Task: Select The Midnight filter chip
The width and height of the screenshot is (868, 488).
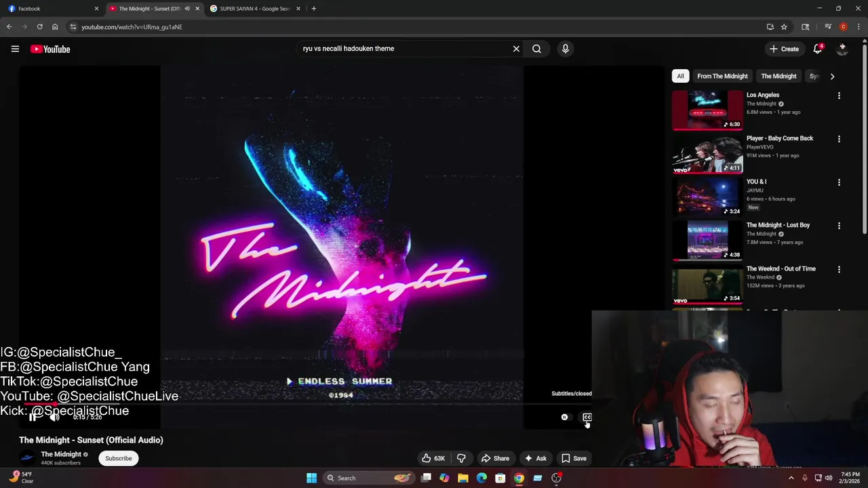Action: [778, 77]
